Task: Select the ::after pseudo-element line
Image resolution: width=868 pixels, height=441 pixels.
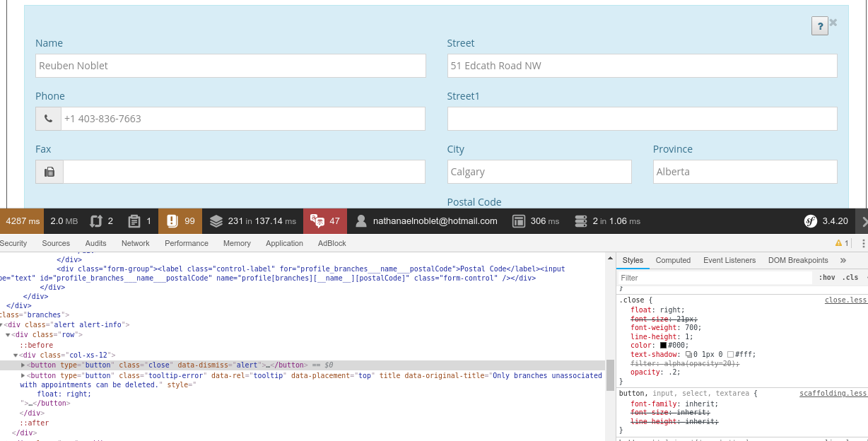Action: [x=34, y=423]
